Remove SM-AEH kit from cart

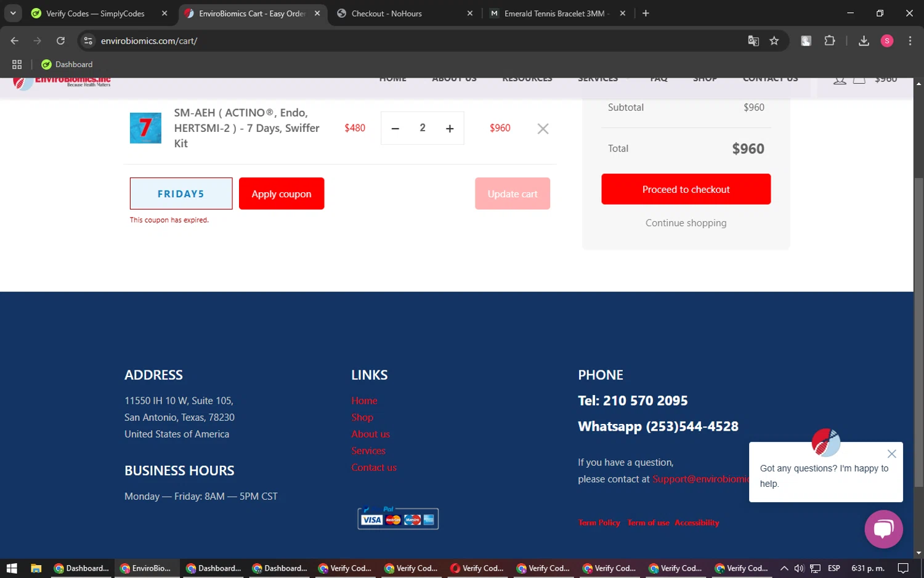tap(543, 128)
